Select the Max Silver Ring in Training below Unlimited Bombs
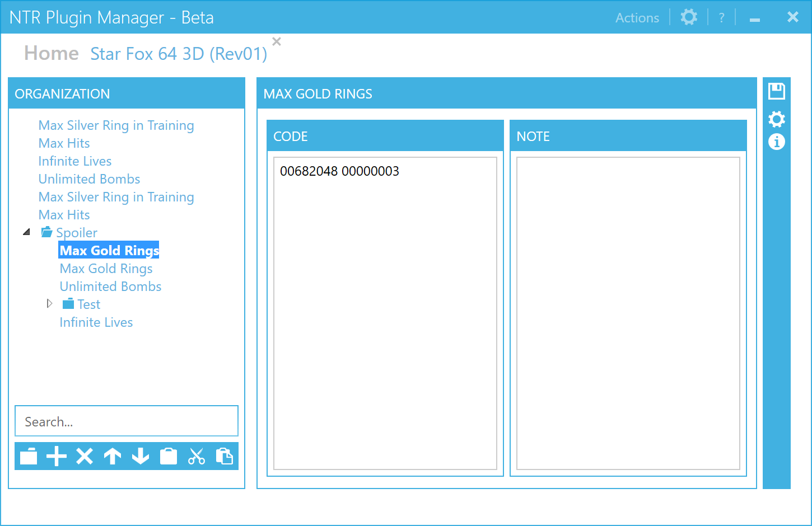The width and height of the screenshot is (812, 526). (116, 197)
